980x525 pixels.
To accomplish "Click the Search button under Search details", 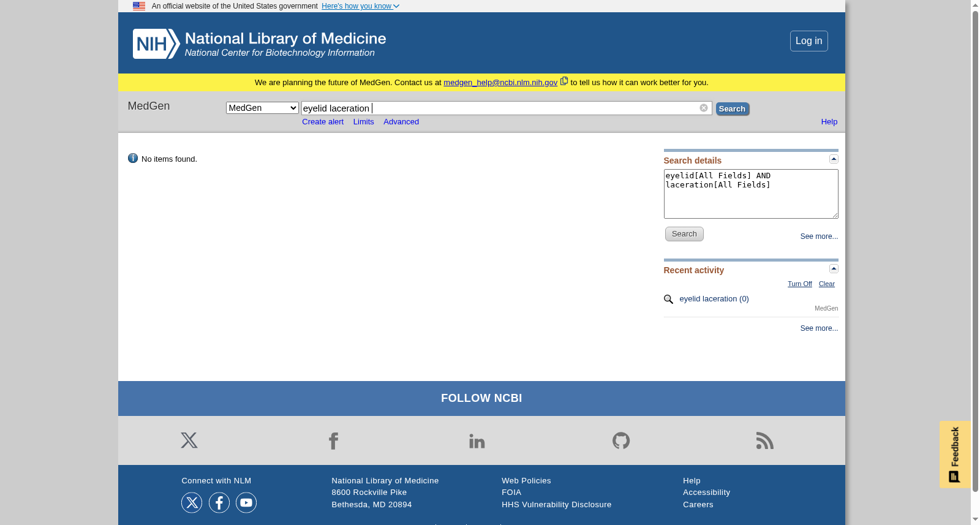I will click(684, 234).
